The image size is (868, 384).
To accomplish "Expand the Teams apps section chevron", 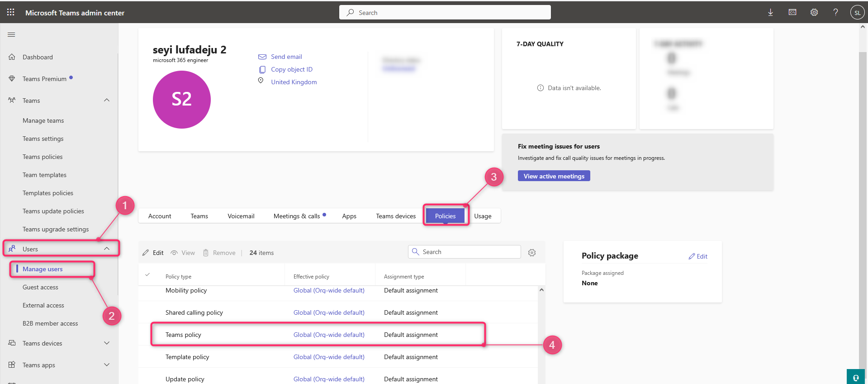I will (107, 365).
